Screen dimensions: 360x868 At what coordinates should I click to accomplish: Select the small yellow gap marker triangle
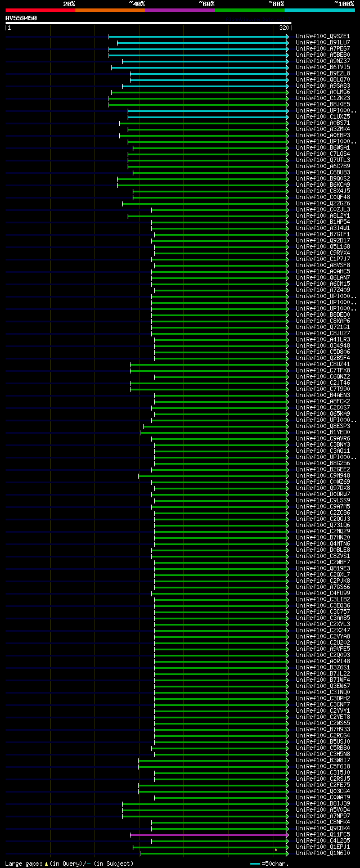[276, 849]
